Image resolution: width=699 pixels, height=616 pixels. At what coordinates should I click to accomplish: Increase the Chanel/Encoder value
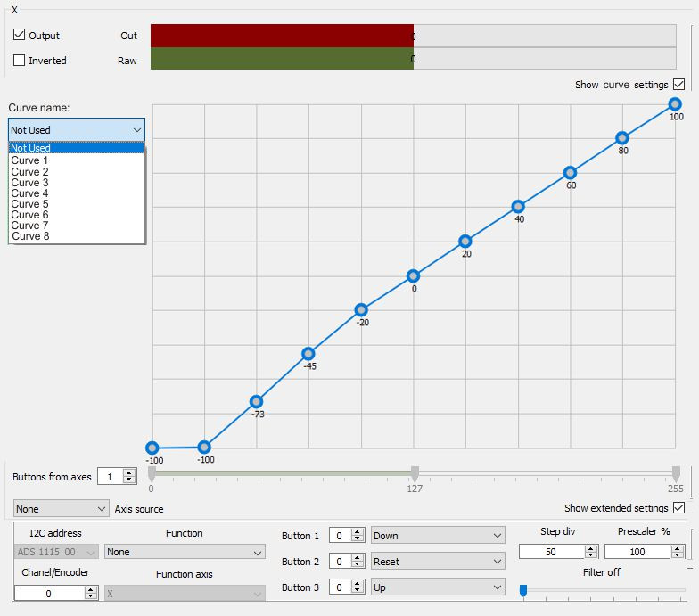pyautogui.click(x=91, y=590)
